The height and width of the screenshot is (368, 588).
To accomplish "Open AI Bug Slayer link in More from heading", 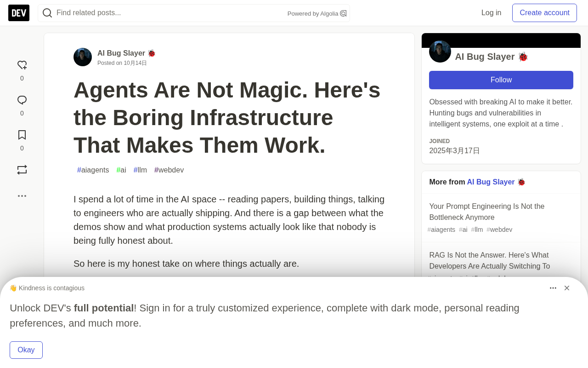I will coord(496,182).
